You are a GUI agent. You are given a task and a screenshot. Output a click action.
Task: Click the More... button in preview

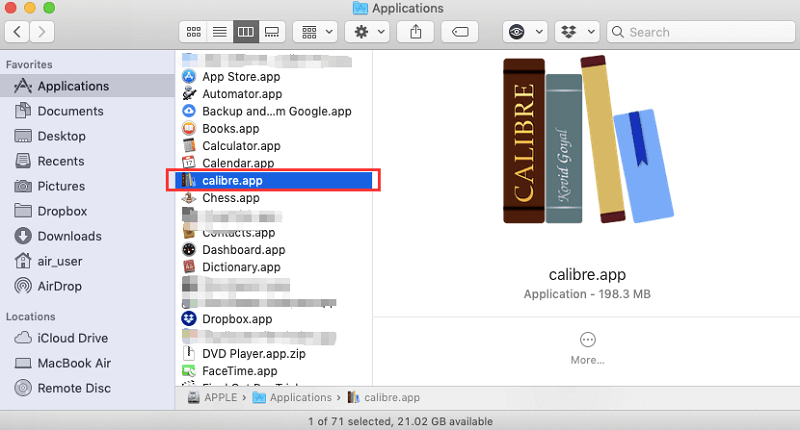click(587, 349)
